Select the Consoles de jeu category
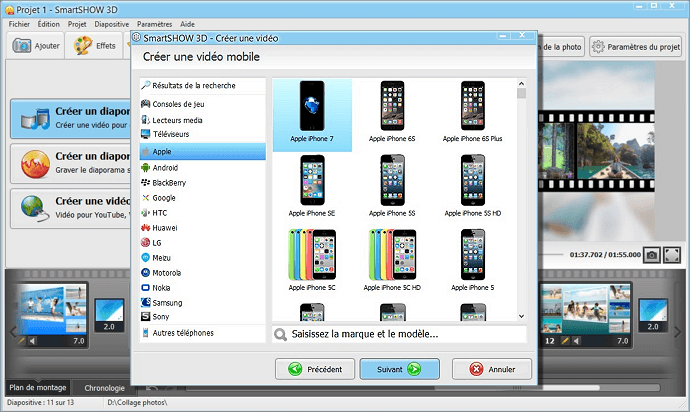 click(203, 104)
